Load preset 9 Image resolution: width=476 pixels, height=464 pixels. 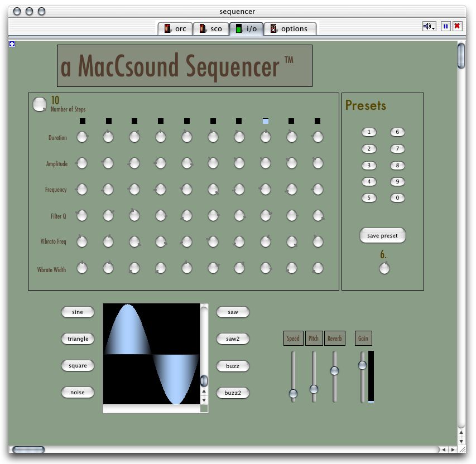pyautogui.click(x=397, y=181)
